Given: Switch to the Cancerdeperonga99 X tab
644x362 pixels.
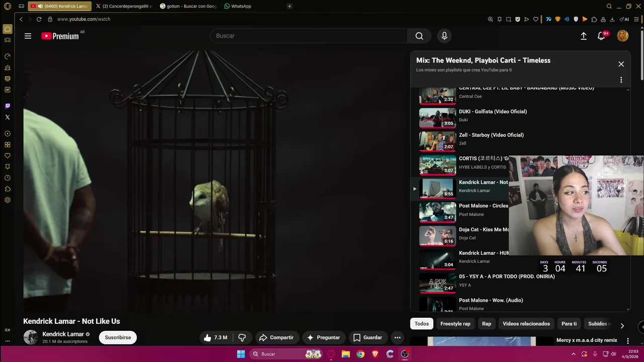Looking at the screenshot, I should click(123, 6).
